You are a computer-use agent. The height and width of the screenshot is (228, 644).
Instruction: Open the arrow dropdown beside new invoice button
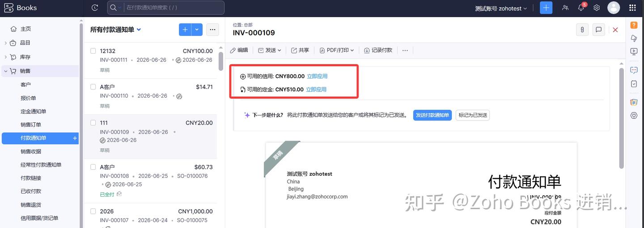(x=197, y=30)
